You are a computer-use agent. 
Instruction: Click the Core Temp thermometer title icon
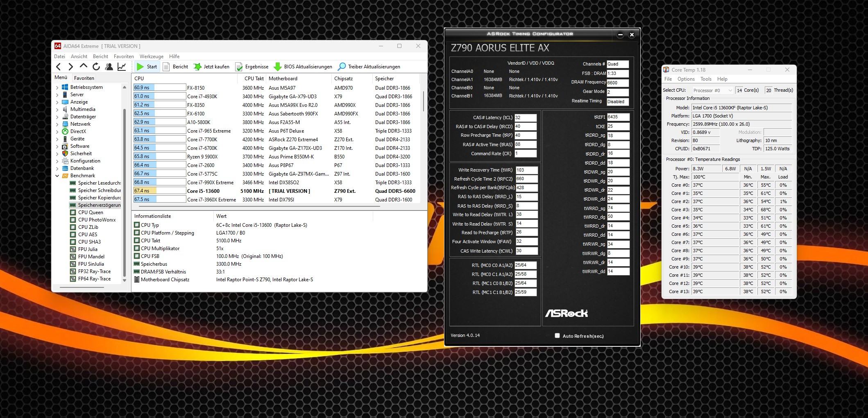click(x=666, y=70)
